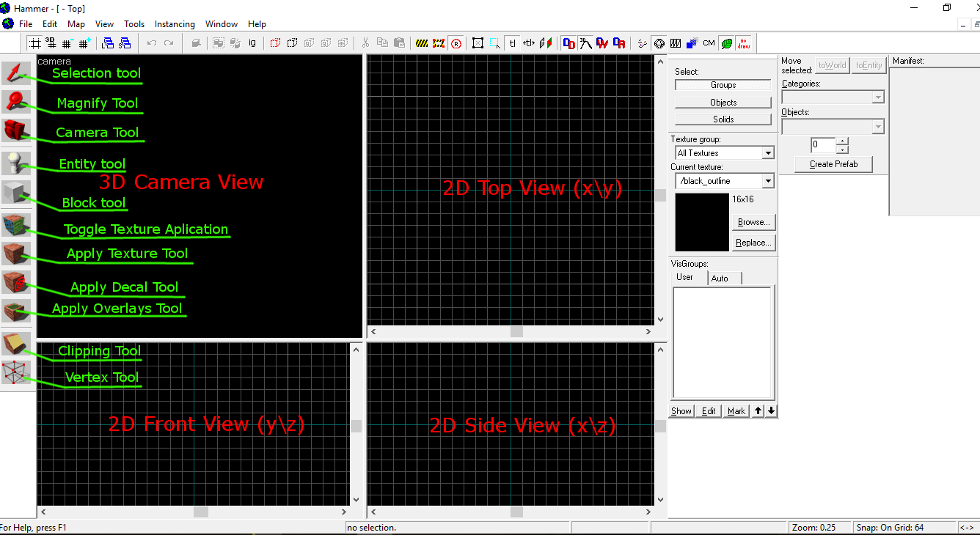Image resolution: width=980 pixels, height=535 pixels.
Task: Click the VisGroups Show button
Action: [x=681, y=411]
